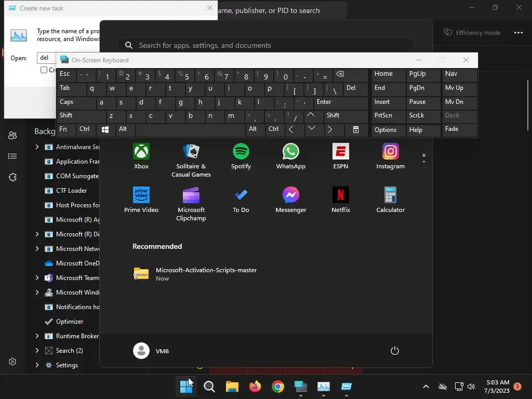Launch Solitaire & Casual Games
The image size is (532, 399).
tap(191, 161)
